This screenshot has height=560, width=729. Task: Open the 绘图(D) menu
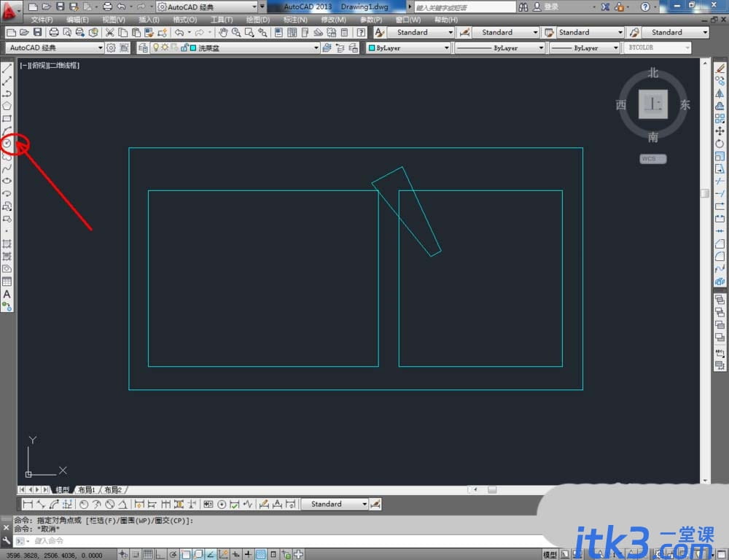(257, 20)
